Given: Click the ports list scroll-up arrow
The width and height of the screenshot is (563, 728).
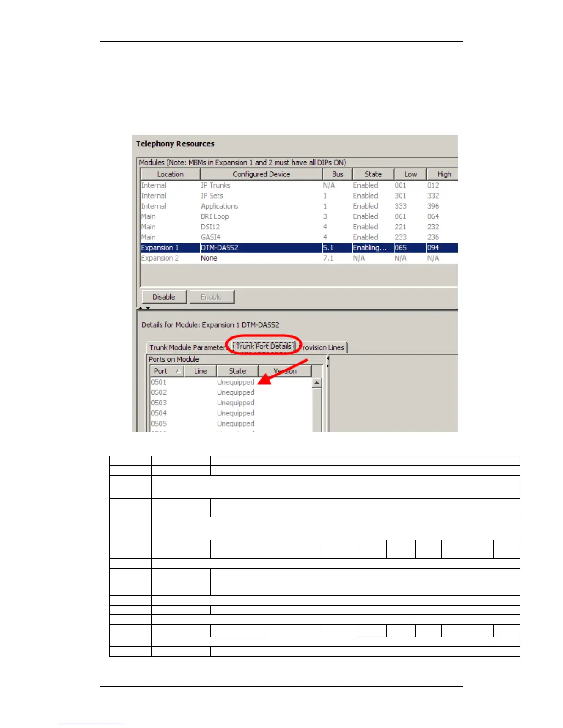Looking at the screenshot, I should pyautogui.click(x=317, y=383).
